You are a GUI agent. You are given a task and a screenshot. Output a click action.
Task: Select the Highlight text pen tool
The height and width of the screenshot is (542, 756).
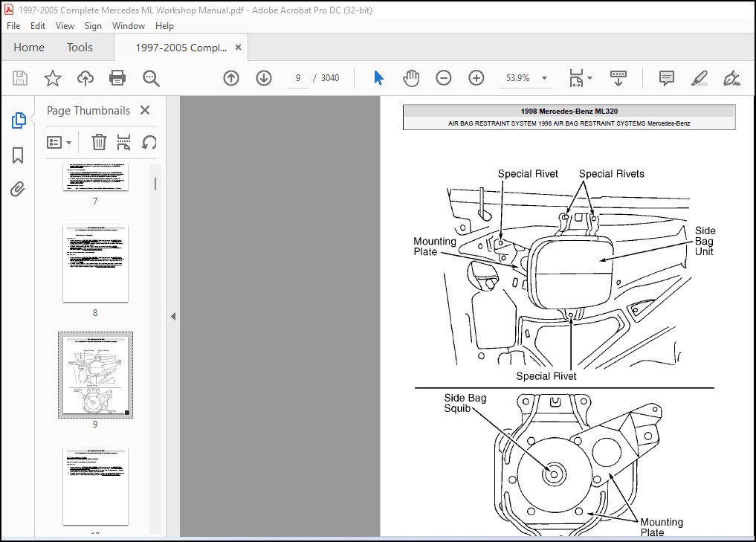click(x=699, y=78)
